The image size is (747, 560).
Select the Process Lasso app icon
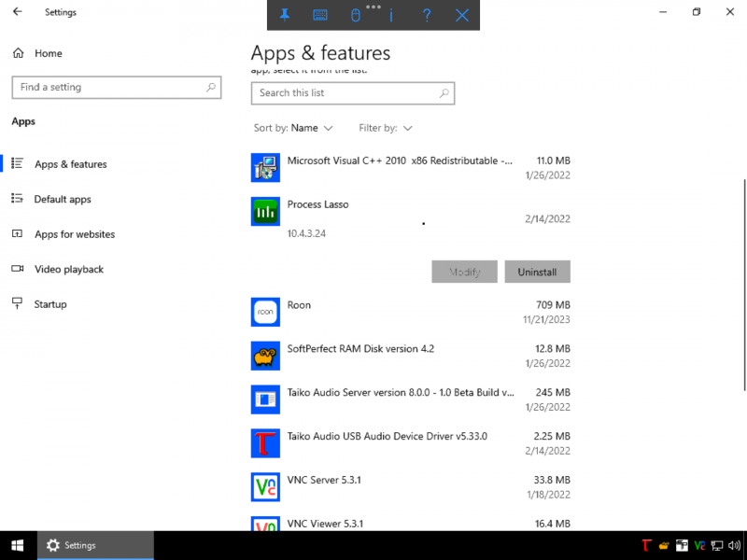coord(265,212)
